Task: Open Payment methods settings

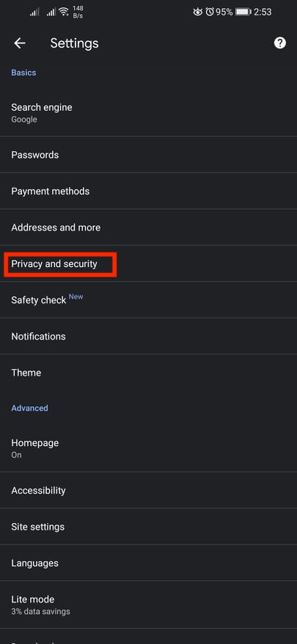Action: tap(148, 191)
